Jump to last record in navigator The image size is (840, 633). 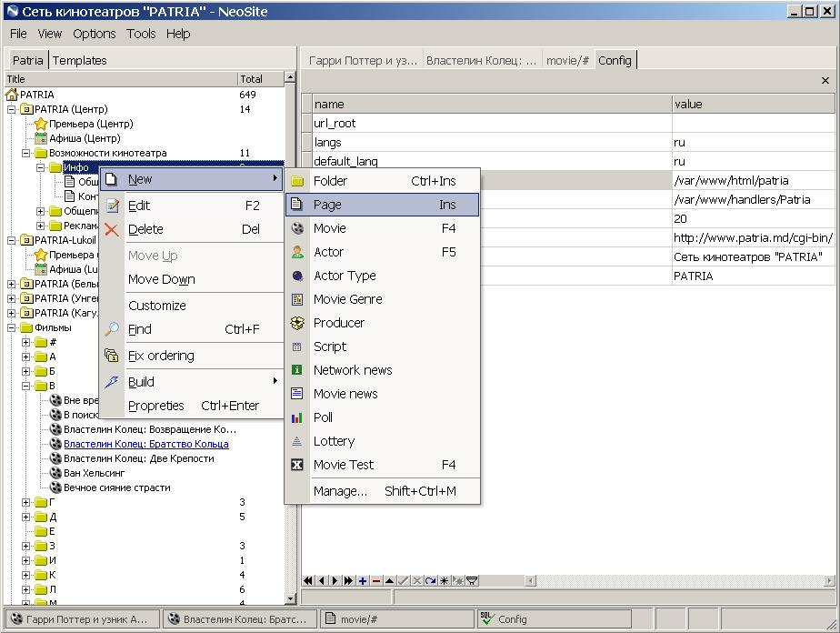pos(349,580)
